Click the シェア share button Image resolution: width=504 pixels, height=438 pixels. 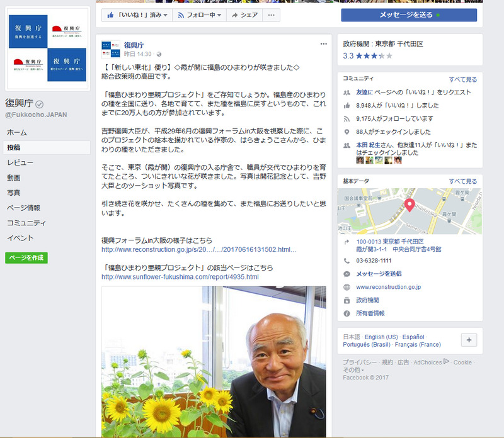(244, 15)
